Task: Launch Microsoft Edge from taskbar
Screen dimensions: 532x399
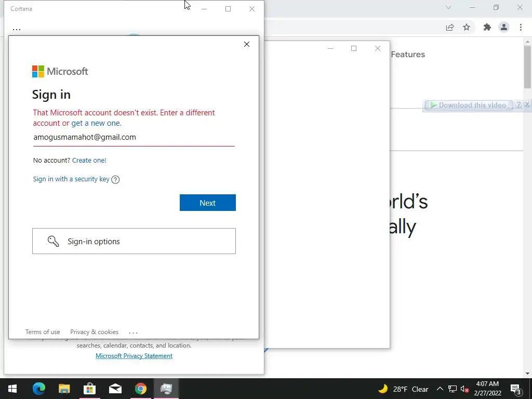Action: (x=38, y=389)
